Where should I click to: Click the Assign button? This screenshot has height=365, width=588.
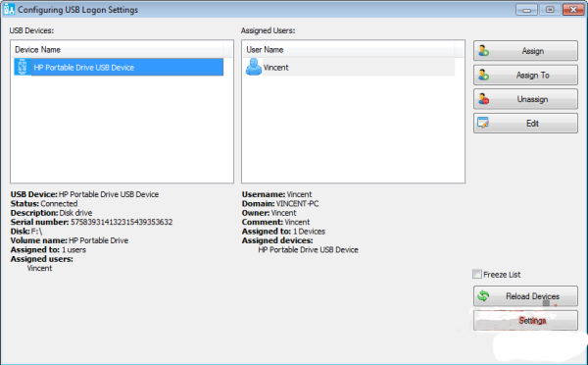coord(525,51)
